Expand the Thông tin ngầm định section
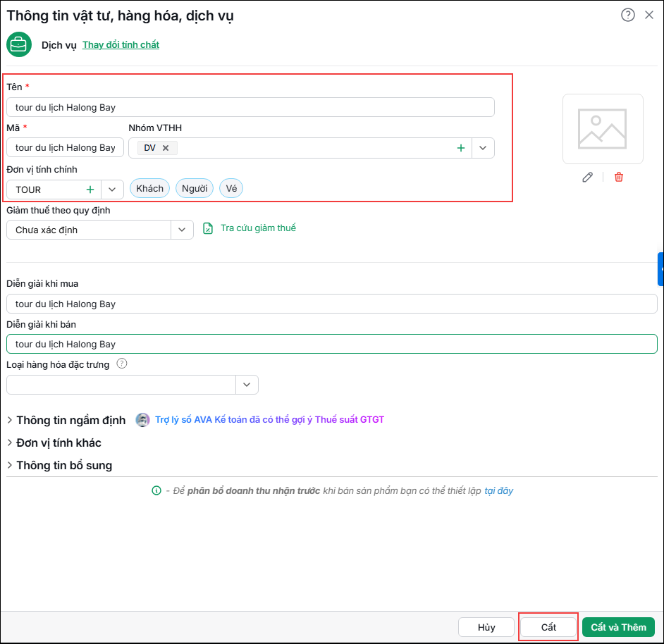 (x=66, y=420)
